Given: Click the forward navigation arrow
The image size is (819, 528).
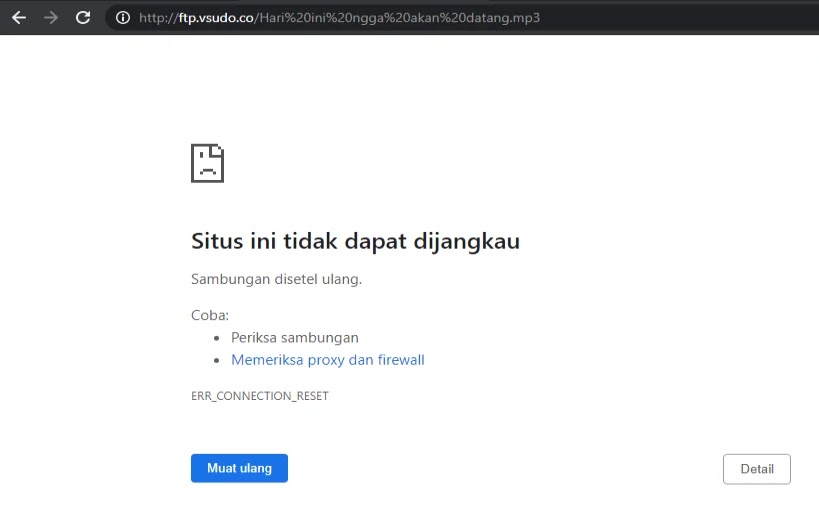Looking at the screenshot, I should pyautogui.click(x=51, y=18).
